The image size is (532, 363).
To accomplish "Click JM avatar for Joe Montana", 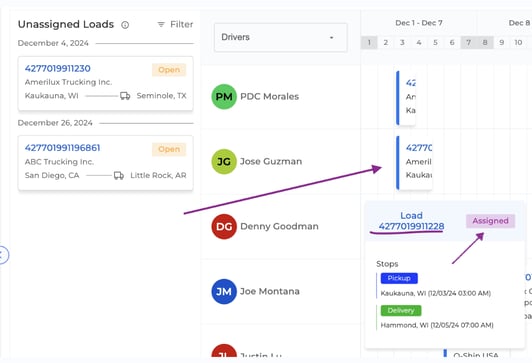I will click(224, 291).
